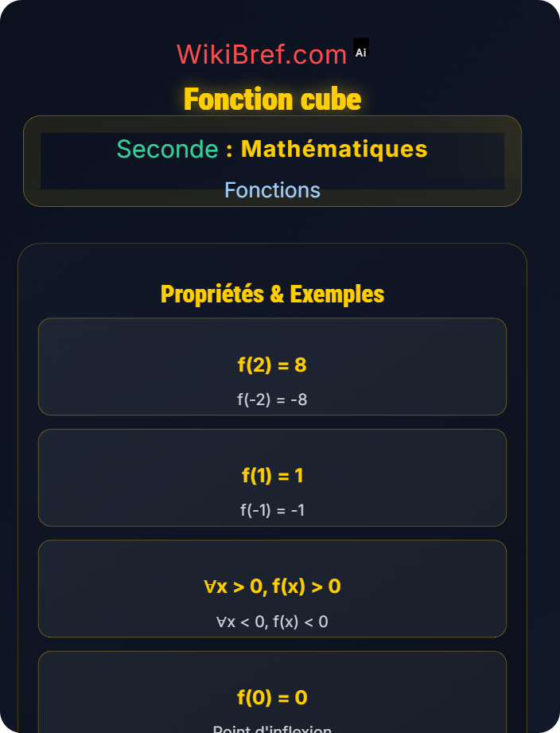Select the f(2) = 8 formula text
The image size is (560, 733).
click(272, 365)
